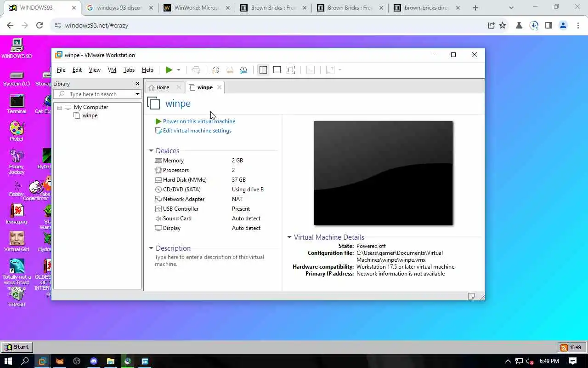Click the VM screen preview thumbnail

coord(384,173)
